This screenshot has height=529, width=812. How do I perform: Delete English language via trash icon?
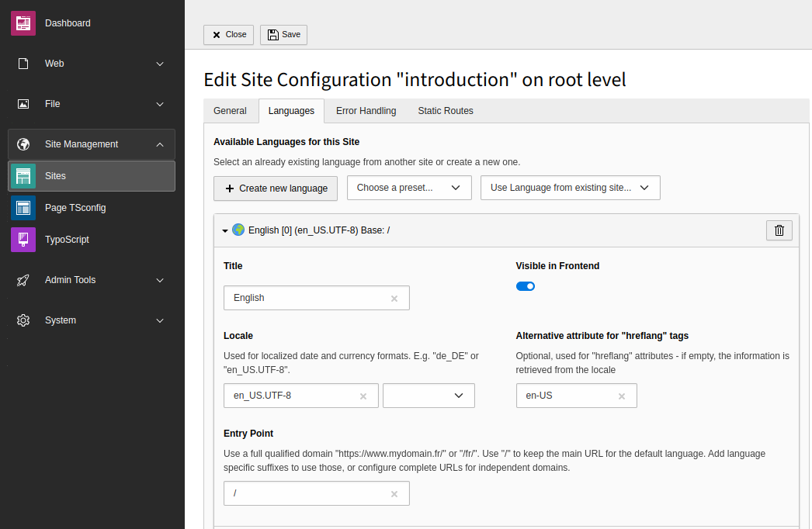pyautogui.click(x=779, y=230)
